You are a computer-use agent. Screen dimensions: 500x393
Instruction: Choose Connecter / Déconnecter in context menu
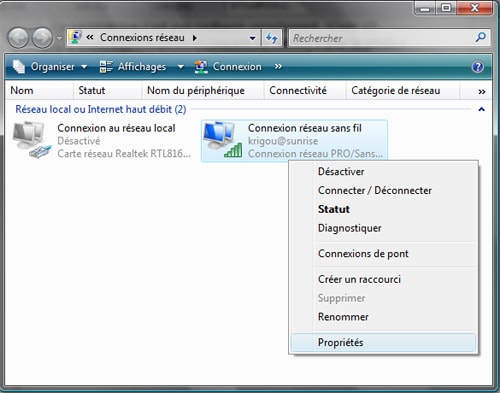[x=383, y=190]
